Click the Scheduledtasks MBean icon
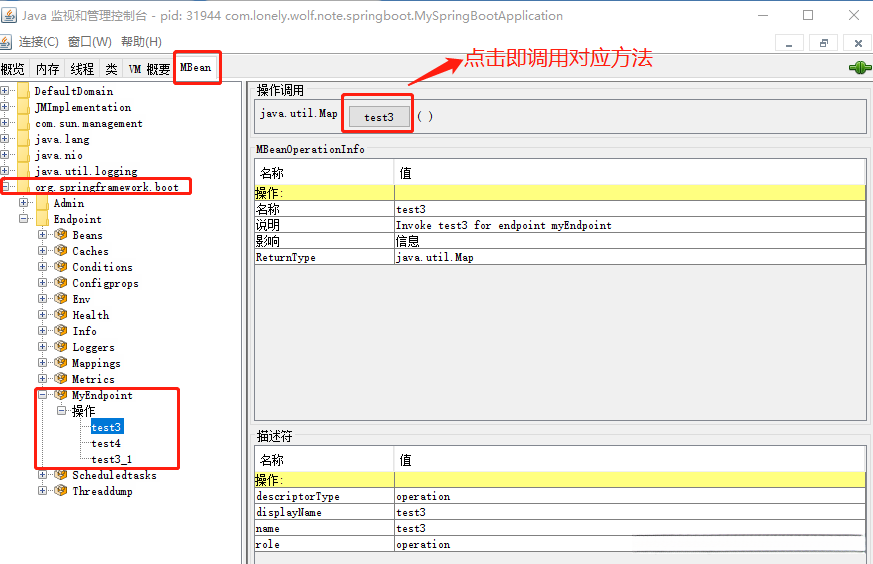 pyautogui.click(x=61, y=475)
